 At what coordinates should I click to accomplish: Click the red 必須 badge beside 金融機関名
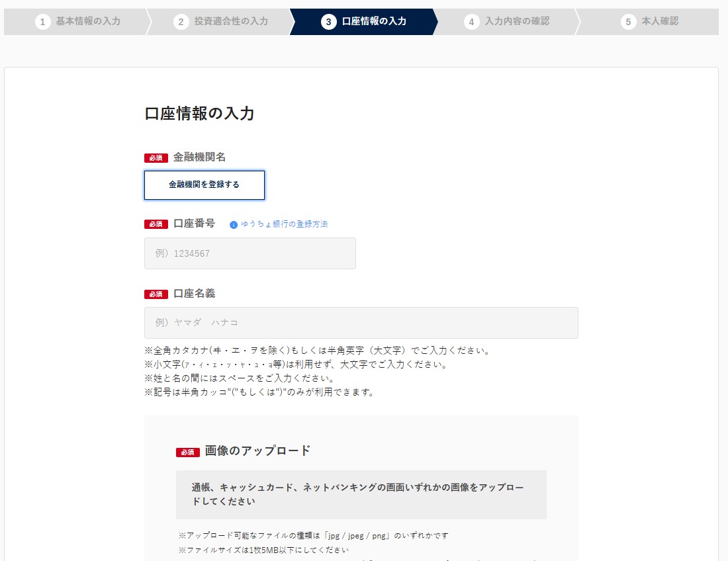pos(156,158)
